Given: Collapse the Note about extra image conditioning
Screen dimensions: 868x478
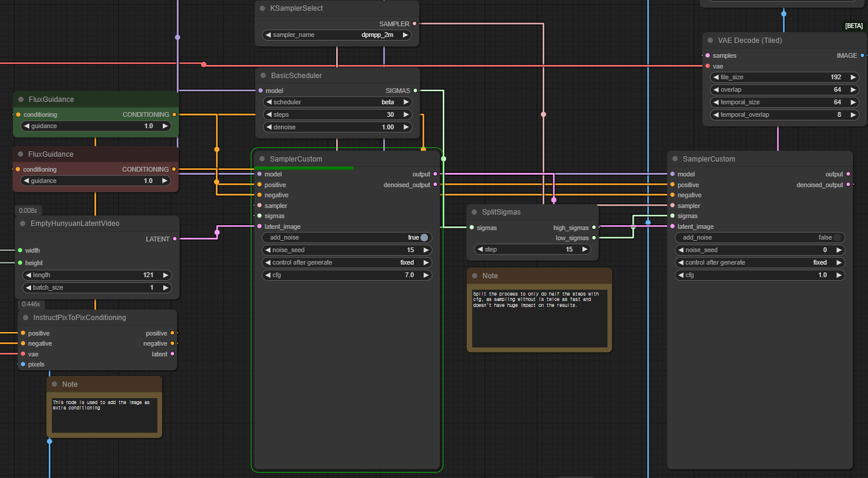Looking at the screenshot, I should 54,384.
